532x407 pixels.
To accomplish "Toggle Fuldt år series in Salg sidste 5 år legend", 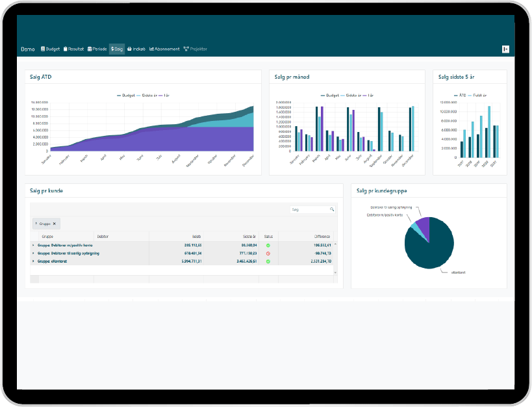I will click(477, 96).
